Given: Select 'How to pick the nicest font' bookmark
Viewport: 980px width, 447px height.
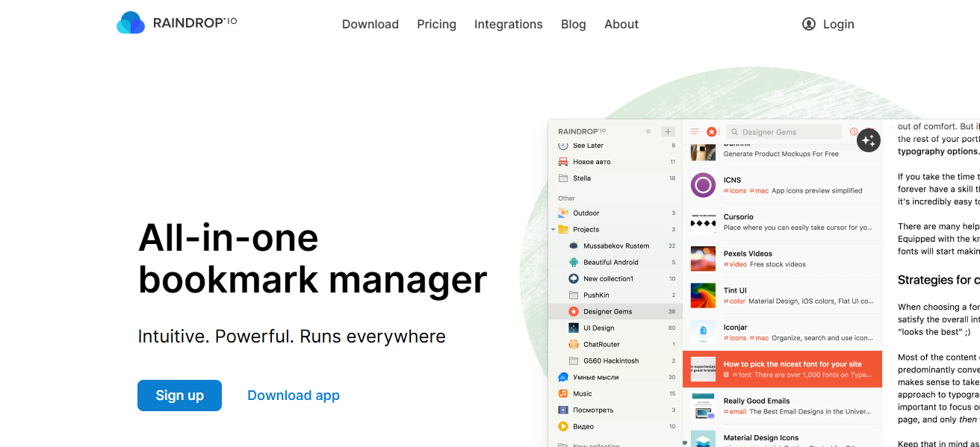Looking at the screenshot, I should pyautogui.click(x=783, y=369).
